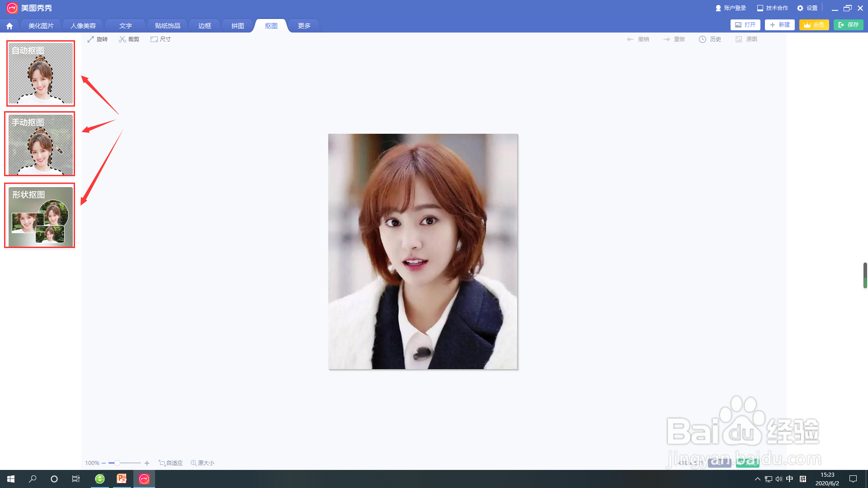Select 形状抠图 shape cutout thumbnail
The image size is (868, 488).
click(x=40, y=216)
